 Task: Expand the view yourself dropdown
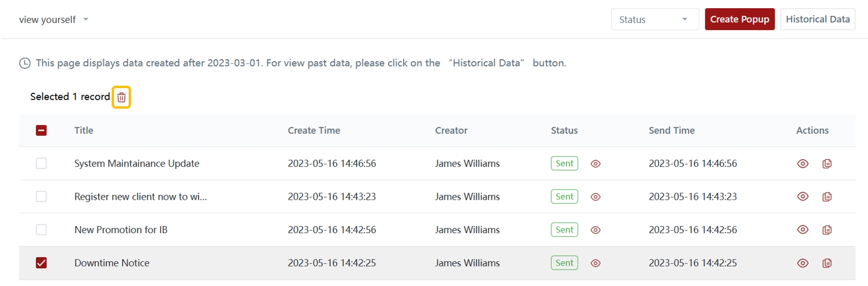pyautogui.click(x=53, y=19)
